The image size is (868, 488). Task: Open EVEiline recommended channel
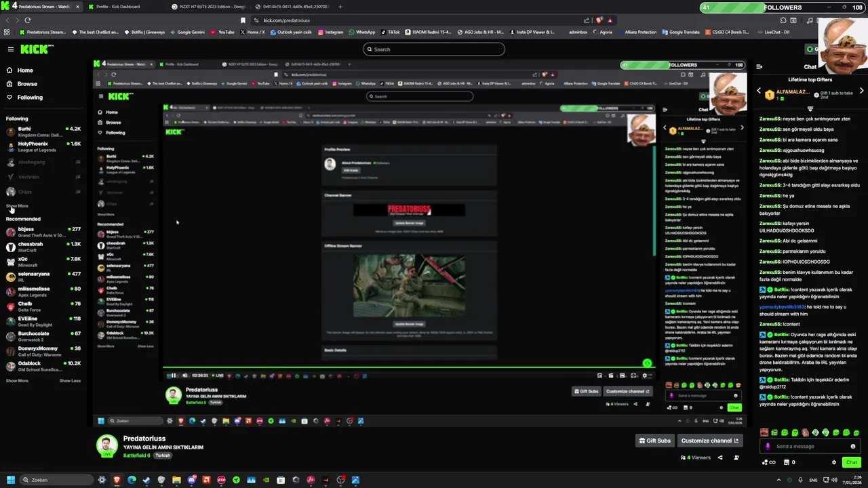43,321
